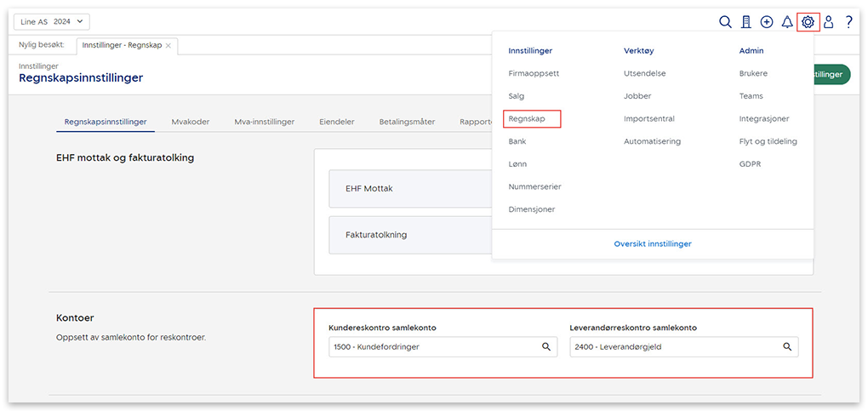Open notifications bell icon
Viewport: 868px width, 411px height.
tap(787, 22)
